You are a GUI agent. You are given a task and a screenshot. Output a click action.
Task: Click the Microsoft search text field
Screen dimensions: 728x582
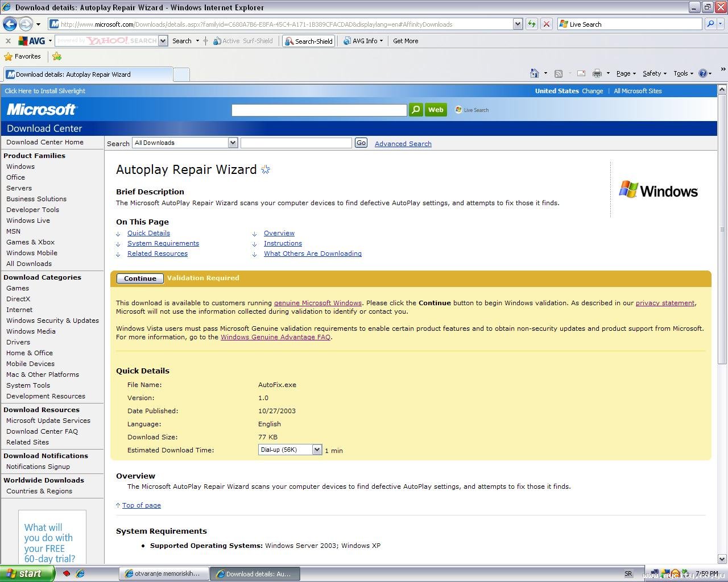click(x=319, y=110)
